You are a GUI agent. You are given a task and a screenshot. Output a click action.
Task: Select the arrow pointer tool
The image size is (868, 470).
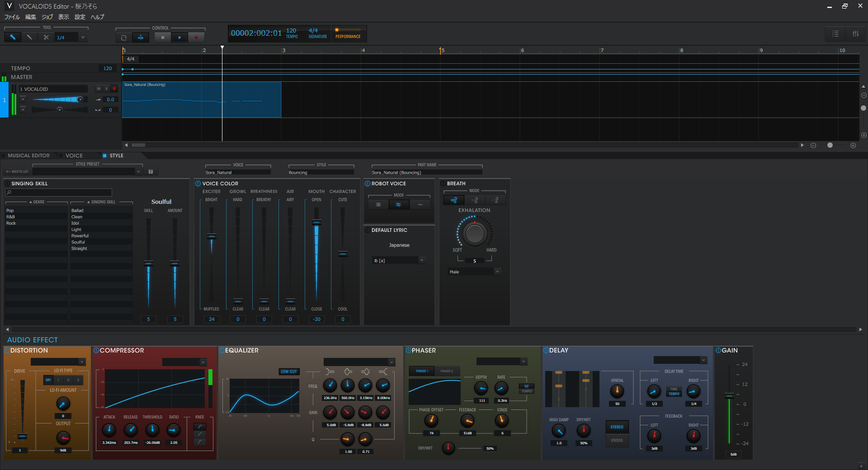13,38
